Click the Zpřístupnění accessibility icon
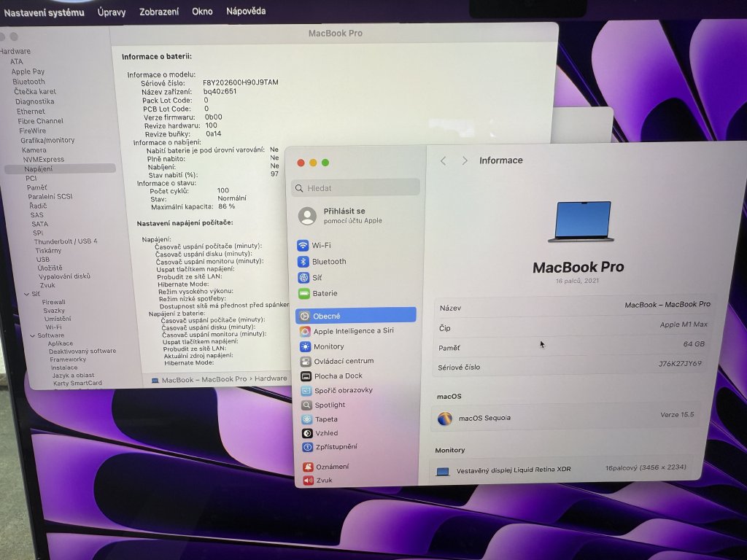Screen dimensions: 747x560 click(x=308, y=447)
